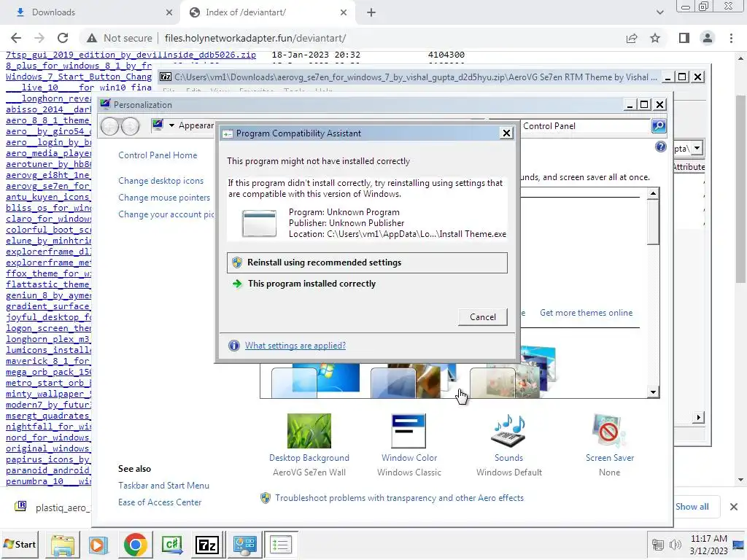Screen dimensions: 747x560
Task: Close the downloads bar
Action: point(734,507)
